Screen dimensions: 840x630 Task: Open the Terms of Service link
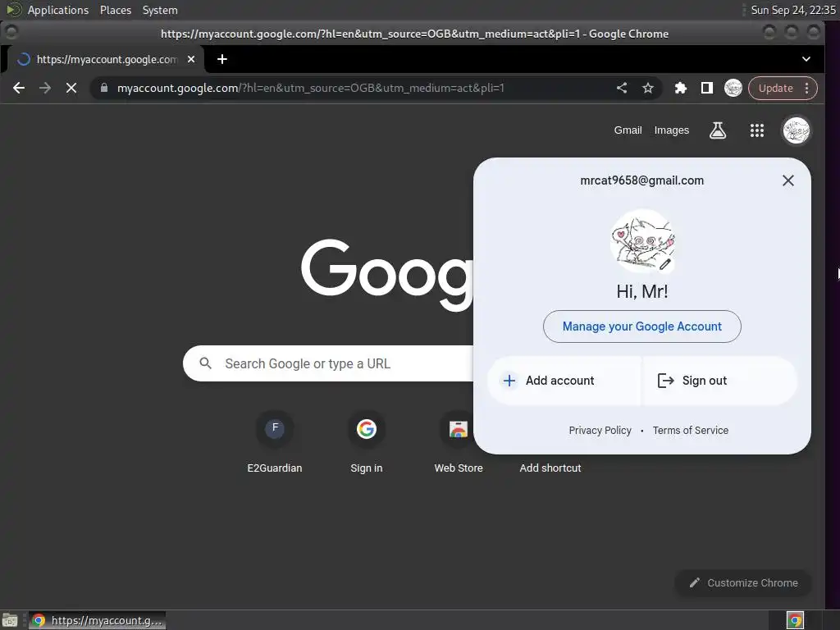[x=691, y=430]
